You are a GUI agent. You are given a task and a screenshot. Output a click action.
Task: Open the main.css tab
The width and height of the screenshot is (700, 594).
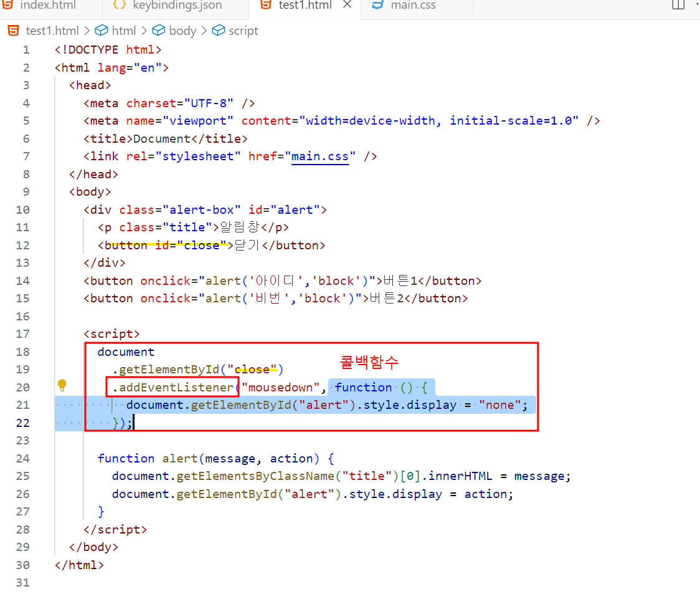[x=413, y=6]
